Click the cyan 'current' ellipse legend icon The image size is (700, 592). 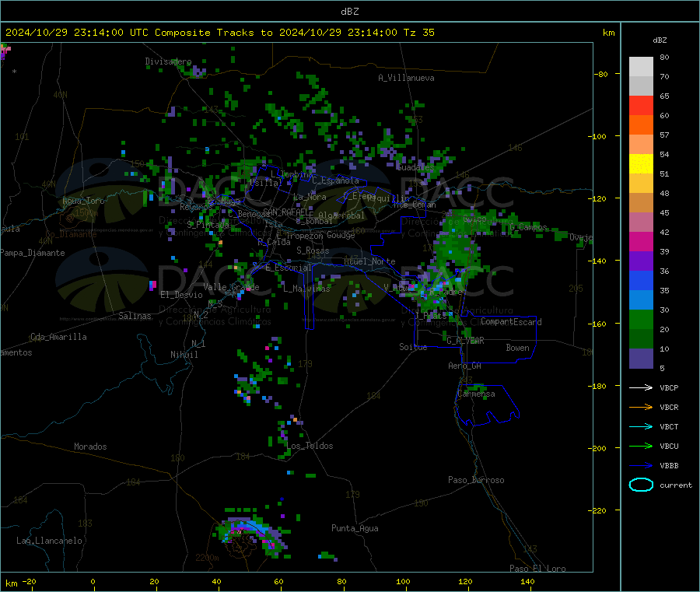(x=641, y=485)
